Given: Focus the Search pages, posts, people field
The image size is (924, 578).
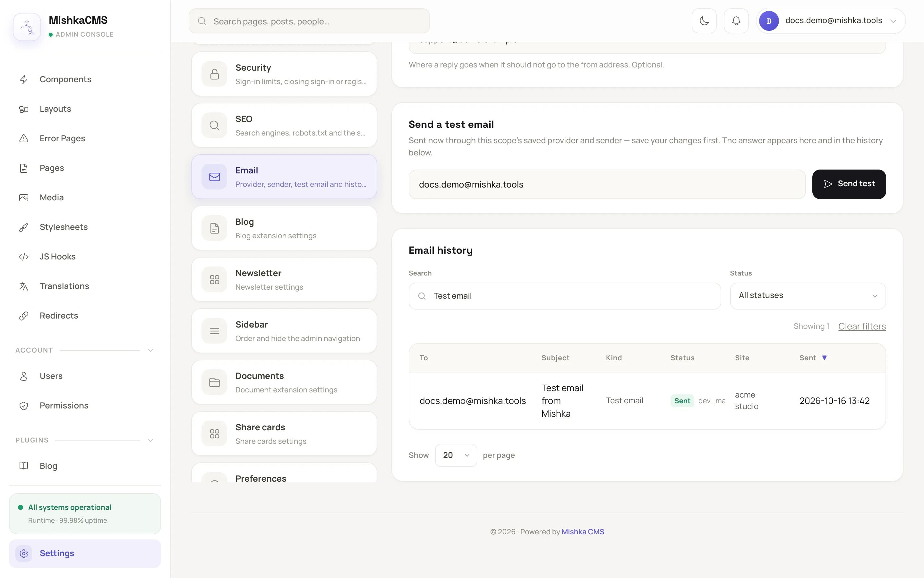Looking at the screenshot, I should click(309, 21).
